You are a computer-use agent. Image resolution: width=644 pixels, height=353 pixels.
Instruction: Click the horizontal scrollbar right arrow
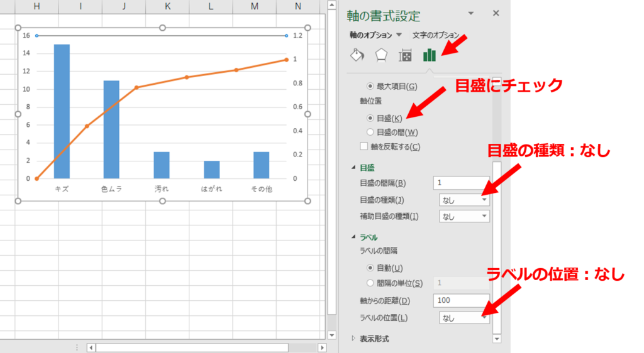coord(322,347)
